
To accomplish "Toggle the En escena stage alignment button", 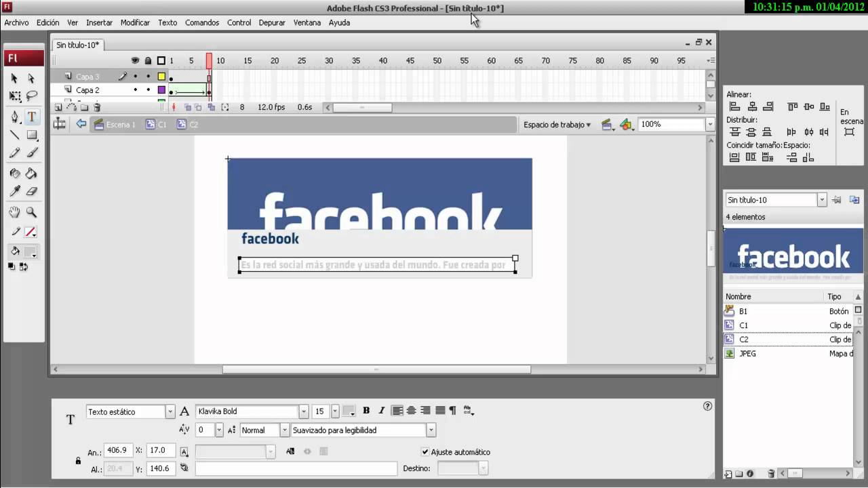I will tap(849, 131).
